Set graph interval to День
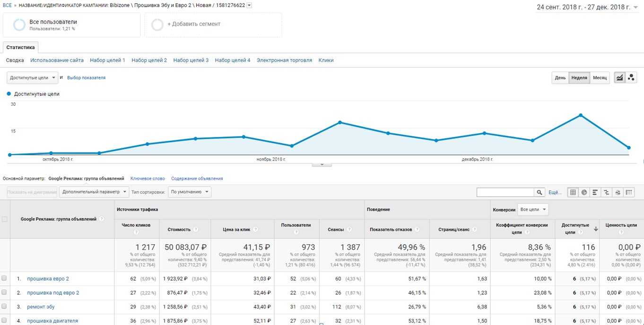Viewport: 644px width, 325px height. (560, 78)
